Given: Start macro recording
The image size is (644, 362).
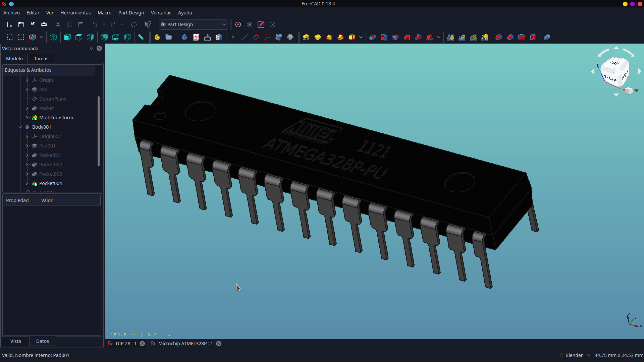Looking at the screenshot, I should tap(238, 24).
